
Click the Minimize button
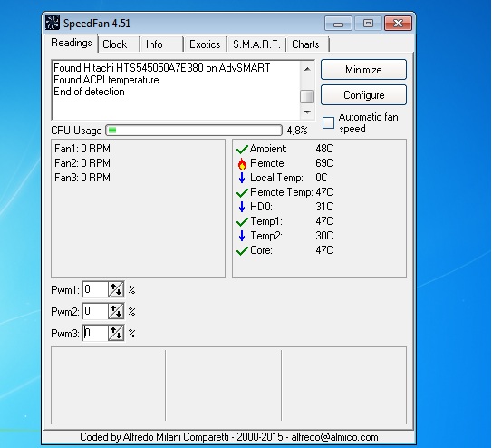click(363, 70)
